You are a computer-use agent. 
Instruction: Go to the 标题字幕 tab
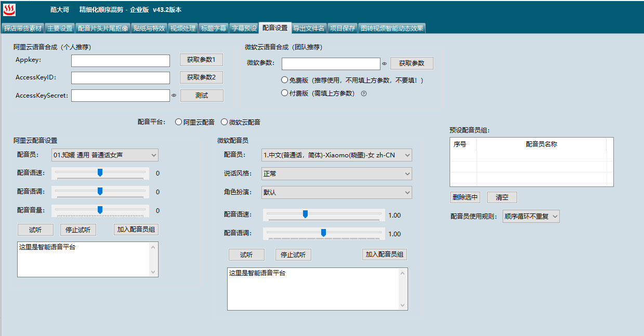pos(214,29)
